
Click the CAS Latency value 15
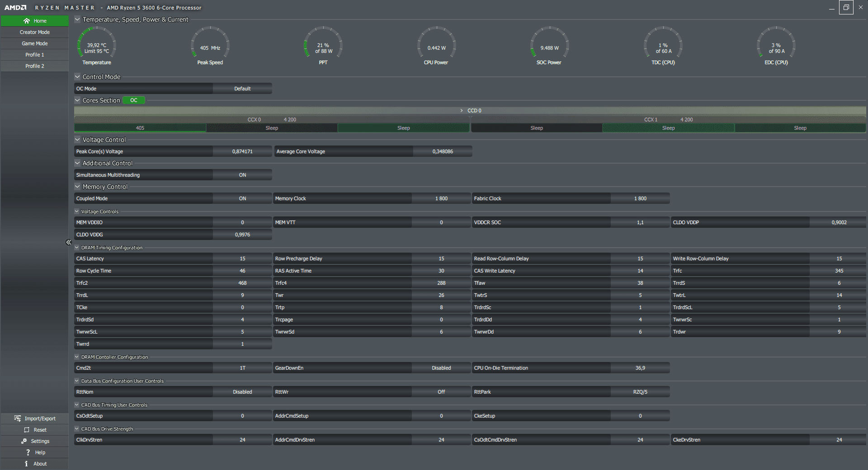coord(242,258)
